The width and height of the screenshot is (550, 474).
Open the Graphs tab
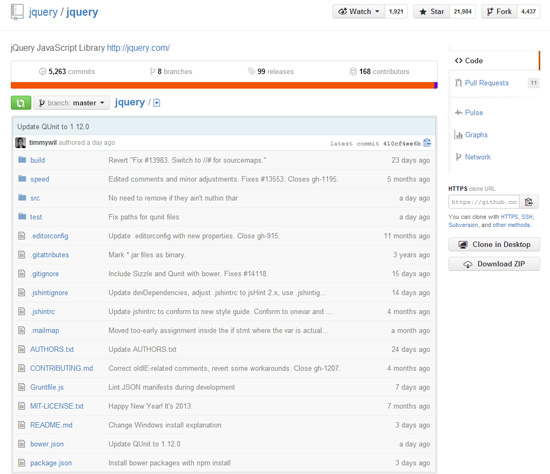471,135
